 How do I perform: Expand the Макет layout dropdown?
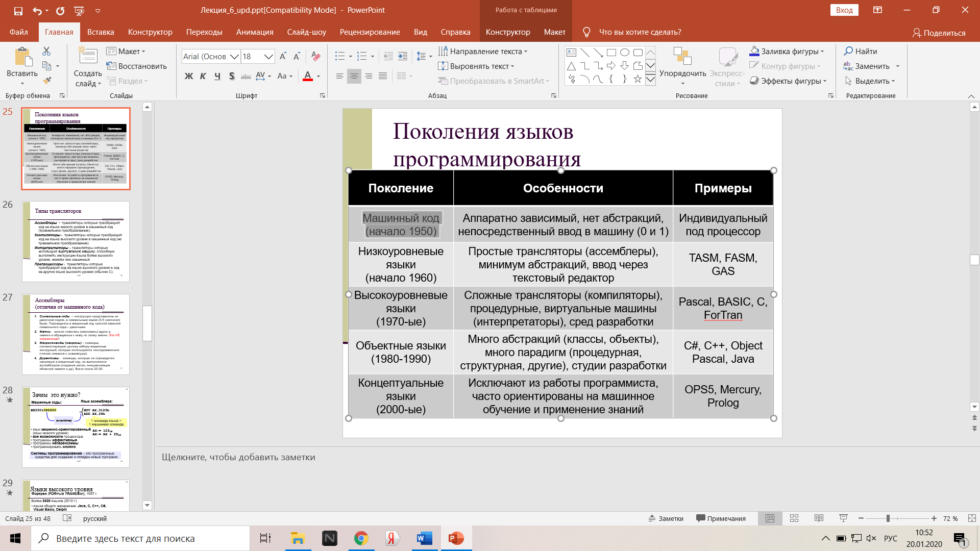pos(126,51)
